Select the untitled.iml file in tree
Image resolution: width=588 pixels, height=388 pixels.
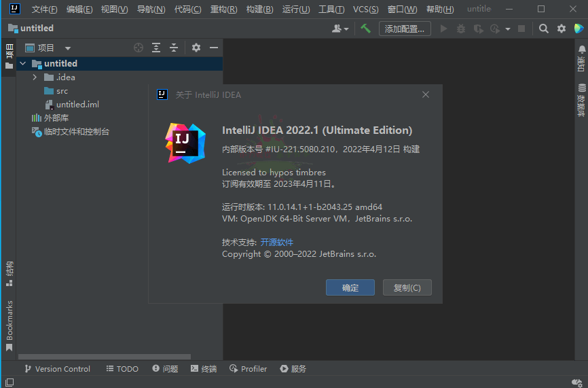(77, 105)
